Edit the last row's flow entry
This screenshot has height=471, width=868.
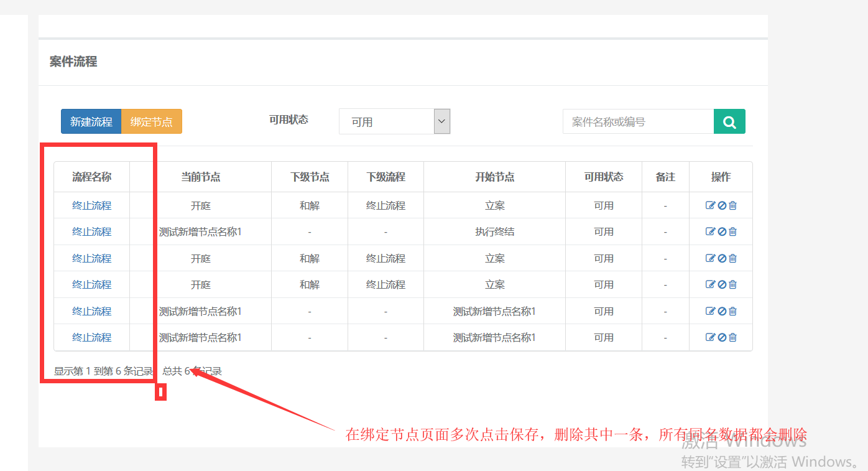pyautogui.click(x=710, y=337)
